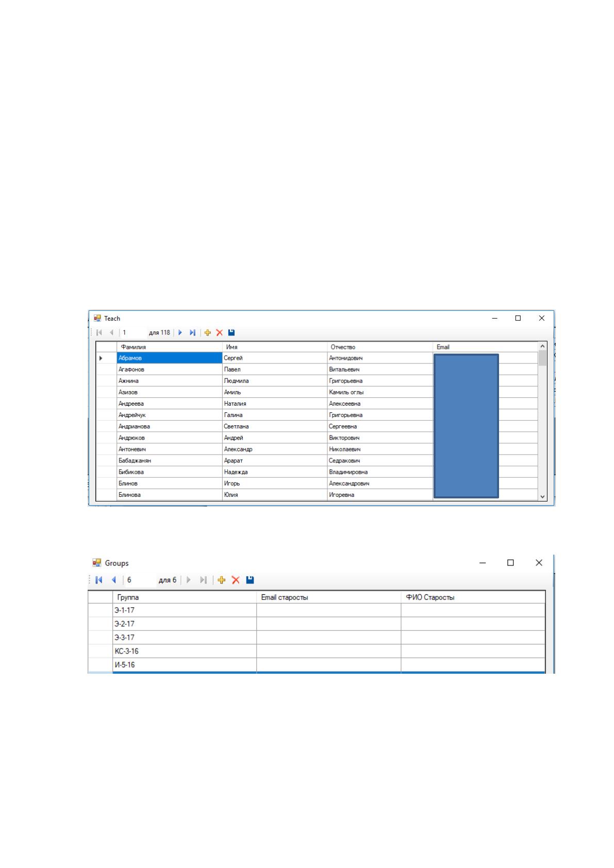Image resolution: width=614 pixels, height=868 pixels.
Task: Edit position number field in Teach navigator
Action: click(x=133, y=332)
